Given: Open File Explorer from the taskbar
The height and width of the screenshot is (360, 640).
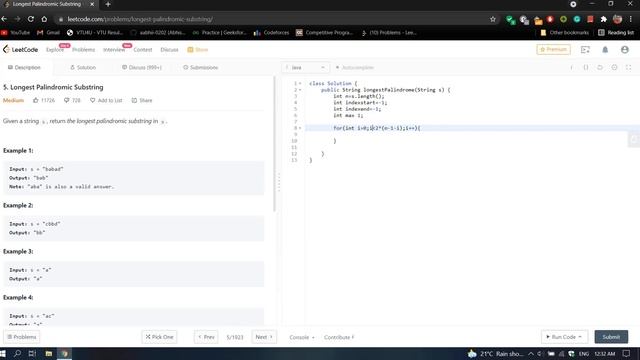Looking at the screenshot, I should 49,353.
